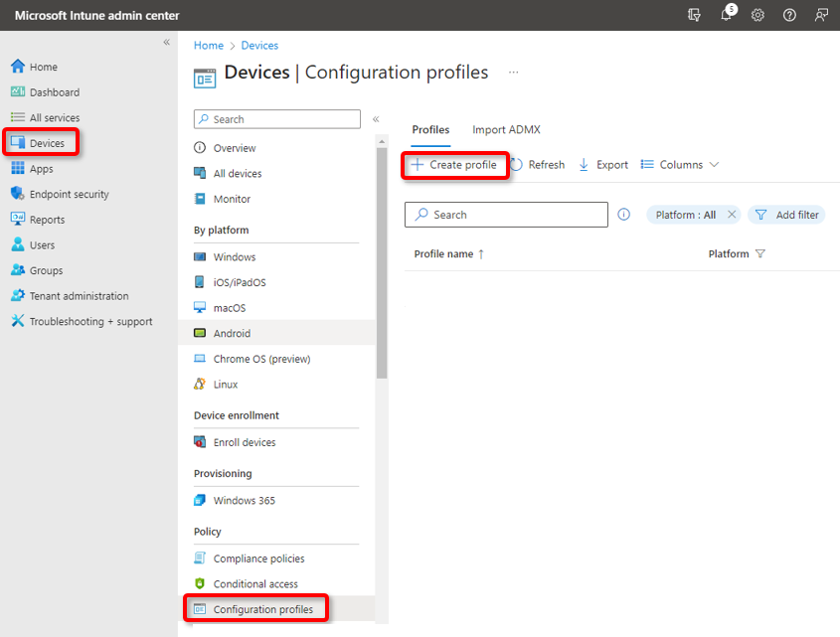Open the Platform column filter
The height and width of the screenshot is (637, 840).
click(760, 254)
